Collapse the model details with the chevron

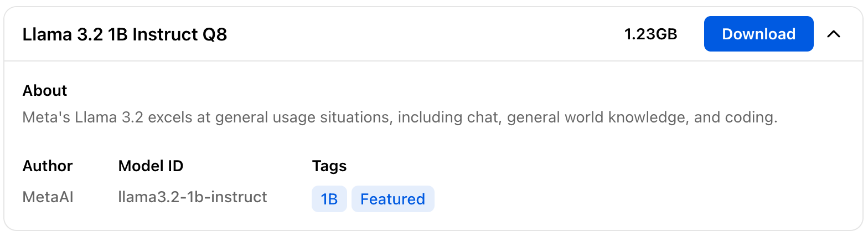833,34
